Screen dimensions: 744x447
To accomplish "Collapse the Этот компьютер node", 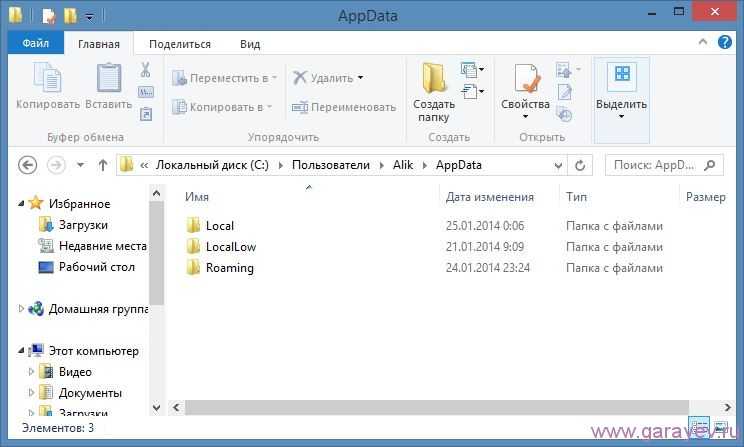I will pos(21,351).
